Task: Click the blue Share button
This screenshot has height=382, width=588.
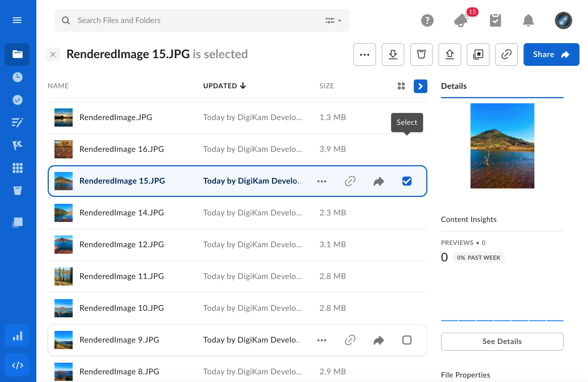Action: click(x=551, y=54)
